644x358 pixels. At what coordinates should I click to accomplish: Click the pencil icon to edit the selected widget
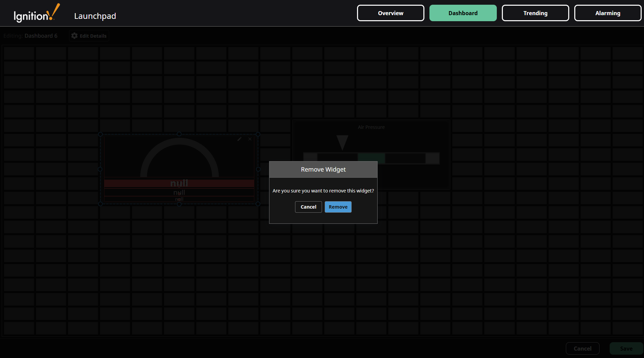coord(239,139)
